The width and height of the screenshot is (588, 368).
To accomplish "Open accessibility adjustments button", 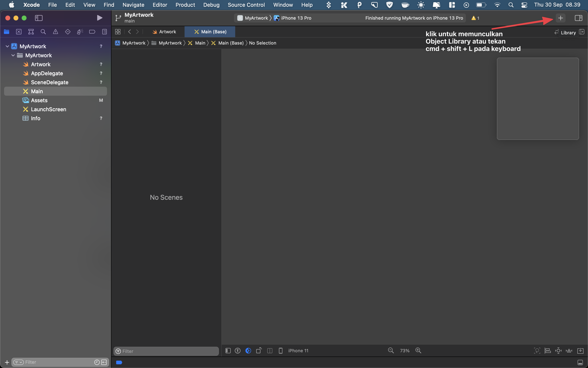I will coord(238,350).
